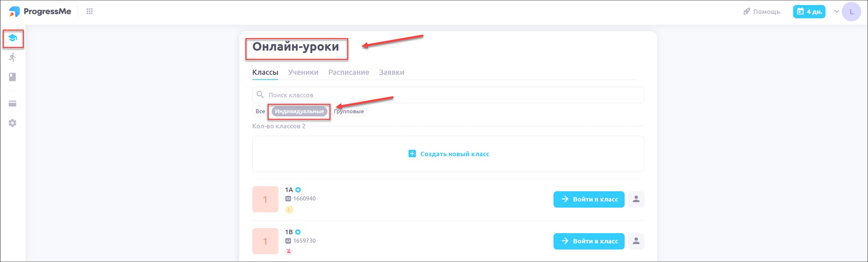Click the Помощь rocket help link
The image size is (868, 262).
762,11
